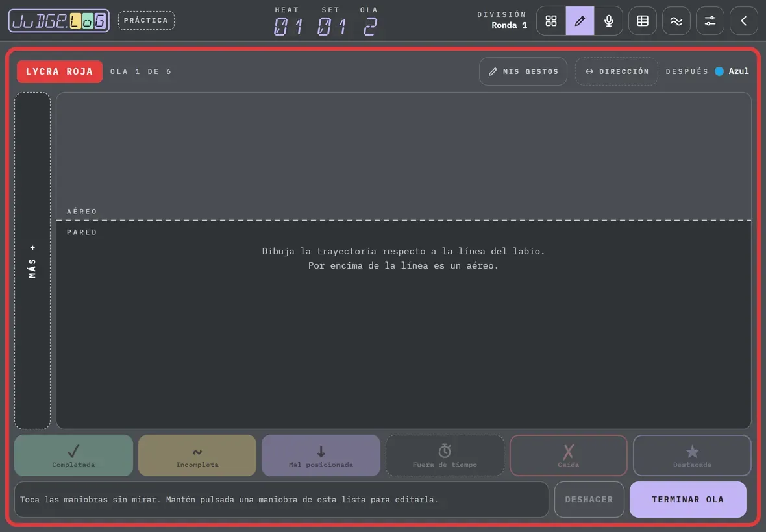Tag maneuver as Mal posicionada

[321, 455]
